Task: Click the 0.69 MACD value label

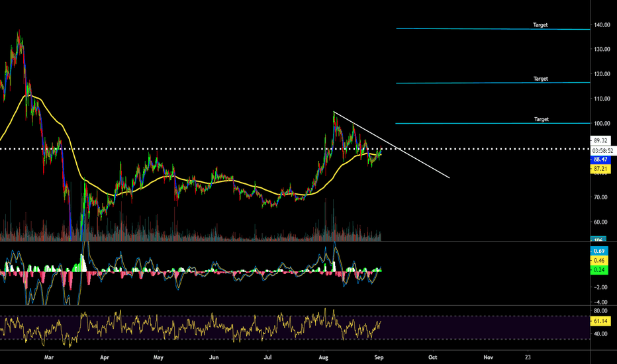Action: (x=599, y=251)
